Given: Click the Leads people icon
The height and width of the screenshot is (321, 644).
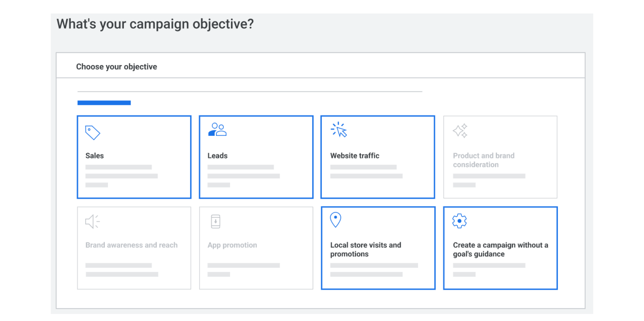Looking at the screenshot, I should tap(217, 129).
